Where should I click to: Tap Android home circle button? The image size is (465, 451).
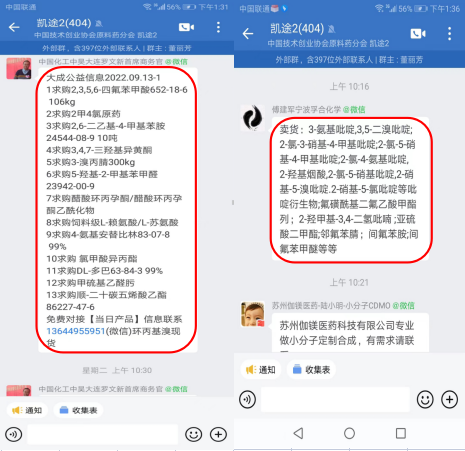tap(349, 433)
